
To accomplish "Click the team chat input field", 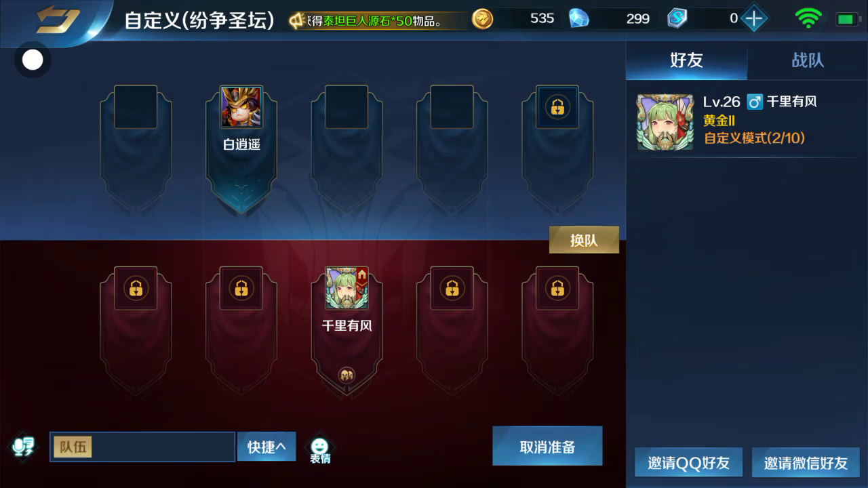I will coord(142,447).
